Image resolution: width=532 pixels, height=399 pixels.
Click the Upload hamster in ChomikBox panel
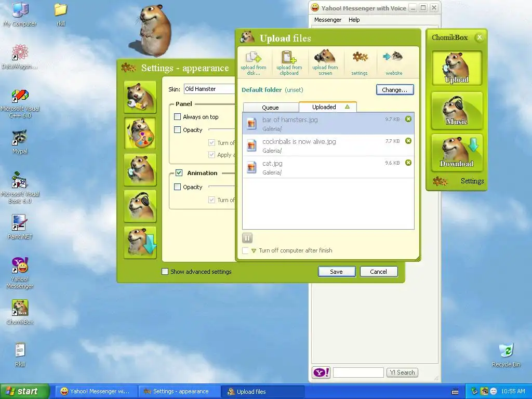click(x=457, y=68)
